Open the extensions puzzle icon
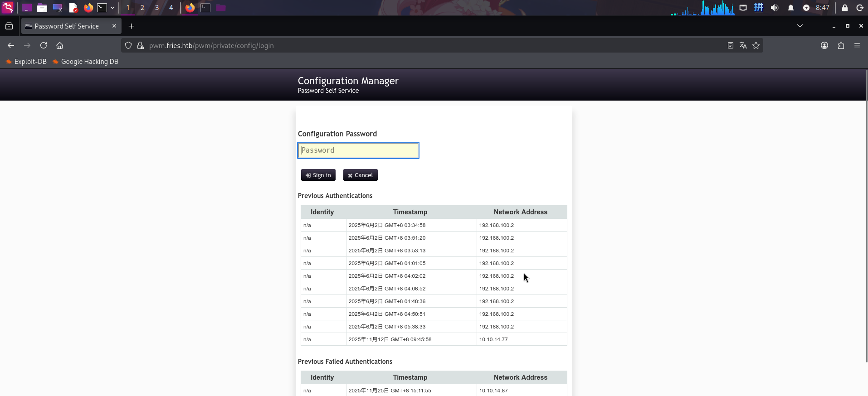The image size is (868, 396). pyautogui.click(x=841, y=45)
